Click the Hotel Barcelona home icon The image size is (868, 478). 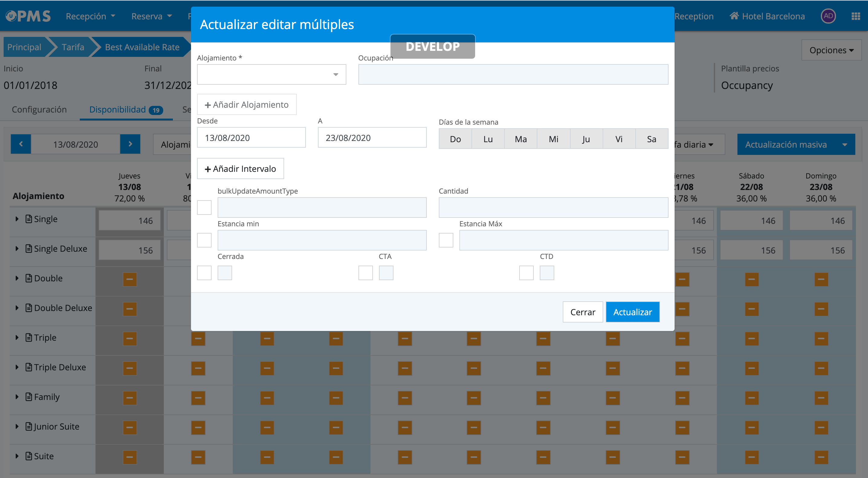tap(734, 16)
